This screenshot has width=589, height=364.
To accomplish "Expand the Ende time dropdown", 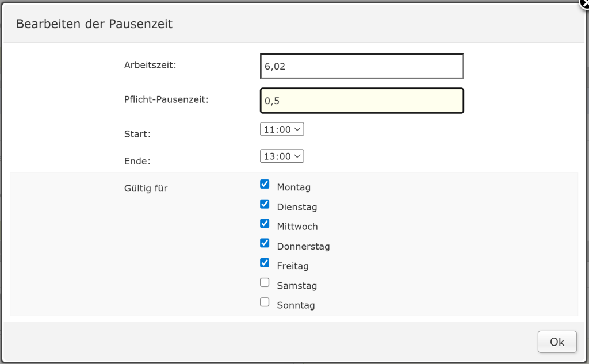I will click(282, 156).
